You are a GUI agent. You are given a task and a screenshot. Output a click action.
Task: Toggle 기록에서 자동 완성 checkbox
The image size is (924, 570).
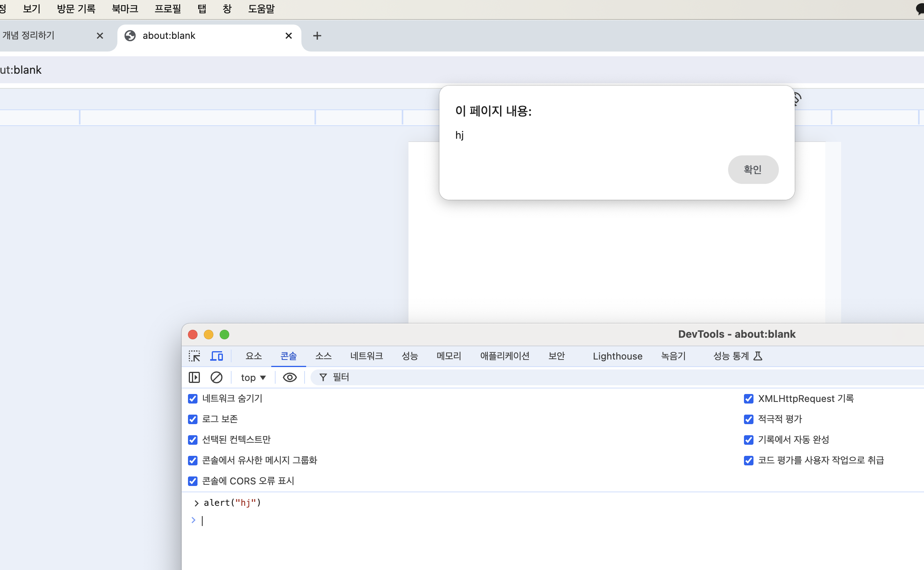pyautogui.click(x=749, y=440)
